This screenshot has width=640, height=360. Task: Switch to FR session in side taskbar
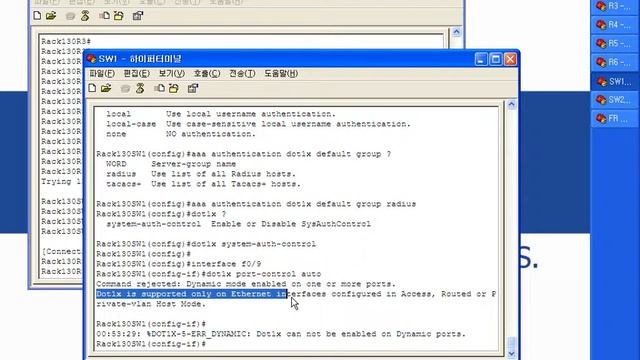coord(615,118)
